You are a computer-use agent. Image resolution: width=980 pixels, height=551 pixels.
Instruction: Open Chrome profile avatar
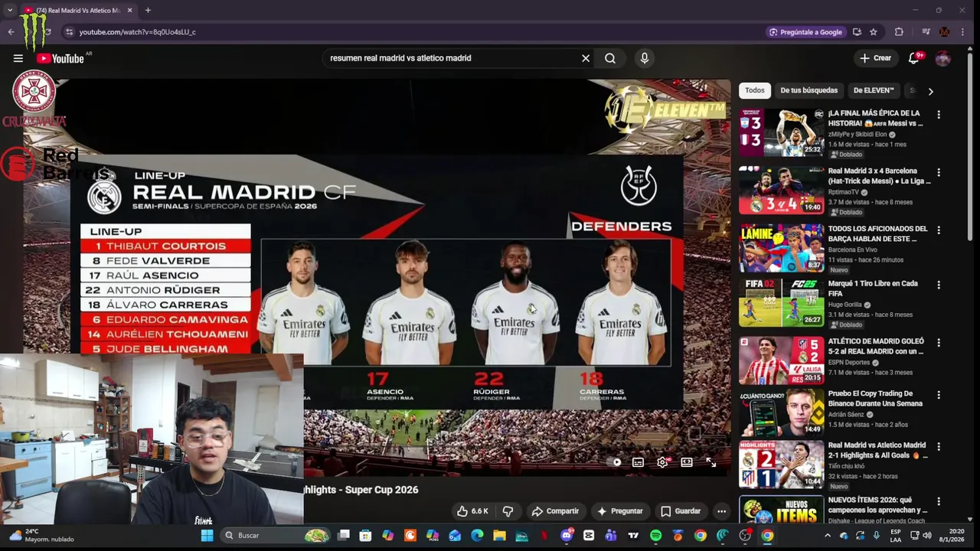(944, 32)
